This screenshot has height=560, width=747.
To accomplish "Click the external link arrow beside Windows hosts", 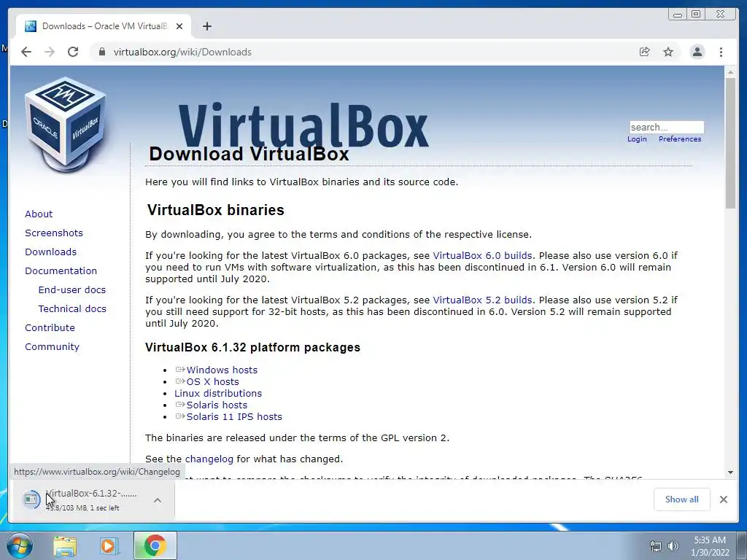I will coord(180,370).
